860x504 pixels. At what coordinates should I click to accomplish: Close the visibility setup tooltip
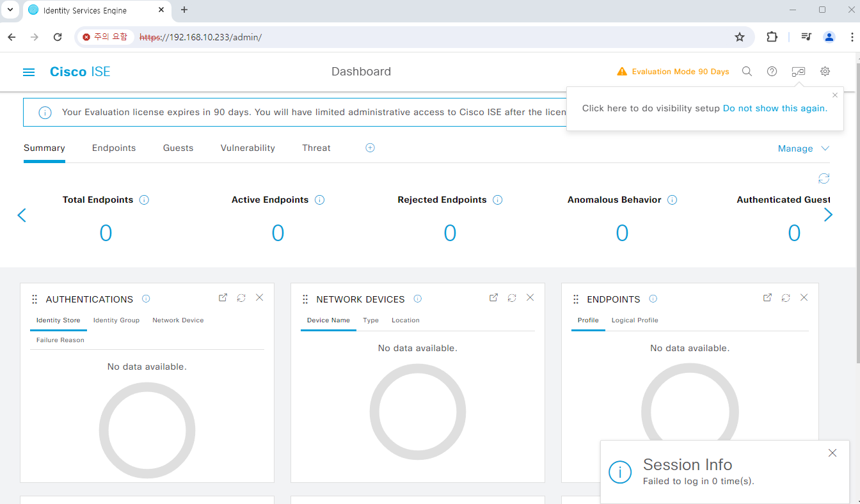coord(835,95)
